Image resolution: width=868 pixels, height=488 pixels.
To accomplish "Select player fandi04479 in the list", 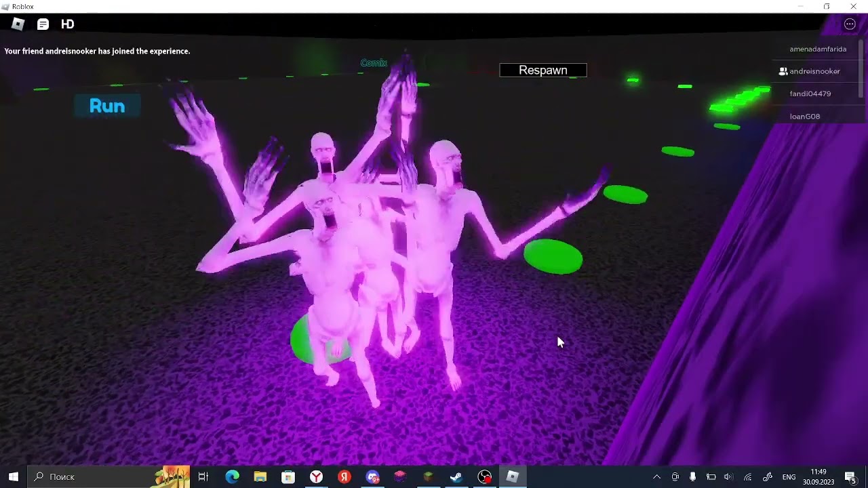I will [x=810, y=94].
